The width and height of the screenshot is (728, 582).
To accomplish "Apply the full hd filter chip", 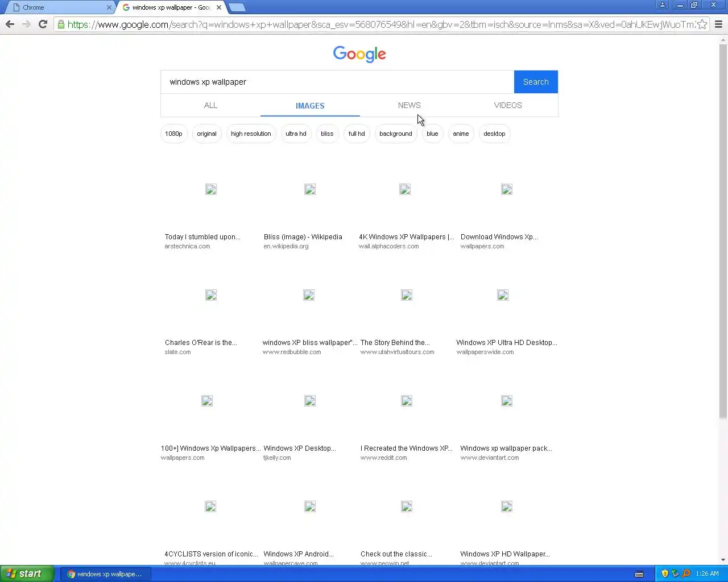I will coord(357,134).
